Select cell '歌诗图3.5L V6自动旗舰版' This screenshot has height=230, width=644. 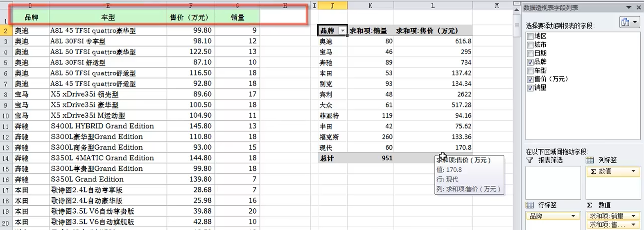pos(108,222)
